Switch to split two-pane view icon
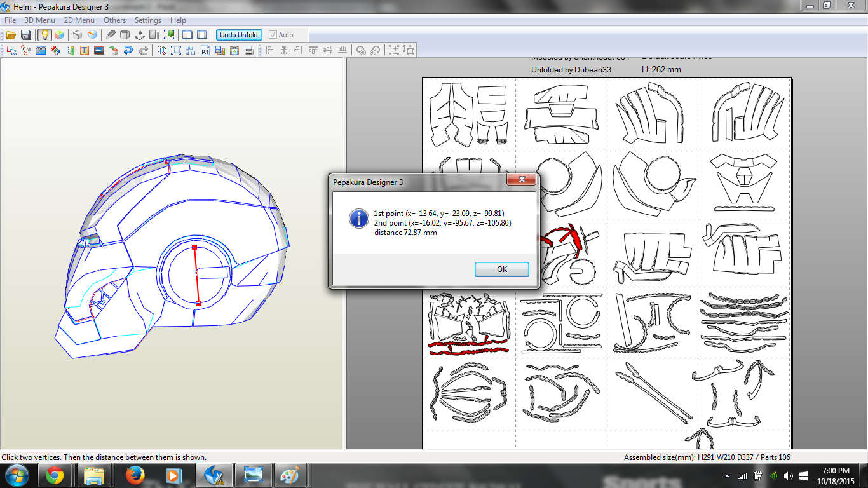This screenshot has height=488, width=868. pyautogui.click(x=187, y=35)
